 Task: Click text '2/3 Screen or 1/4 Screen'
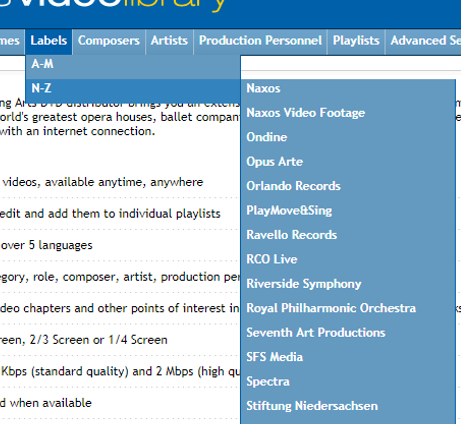coord(99,340)
